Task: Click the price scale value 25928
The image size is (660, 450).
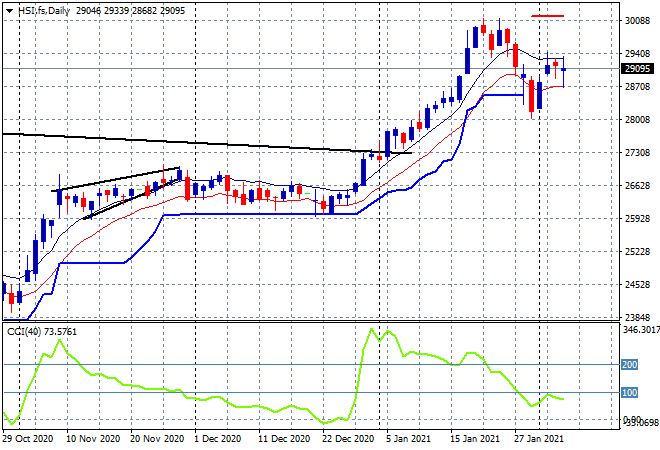Action: click(637, 218)
